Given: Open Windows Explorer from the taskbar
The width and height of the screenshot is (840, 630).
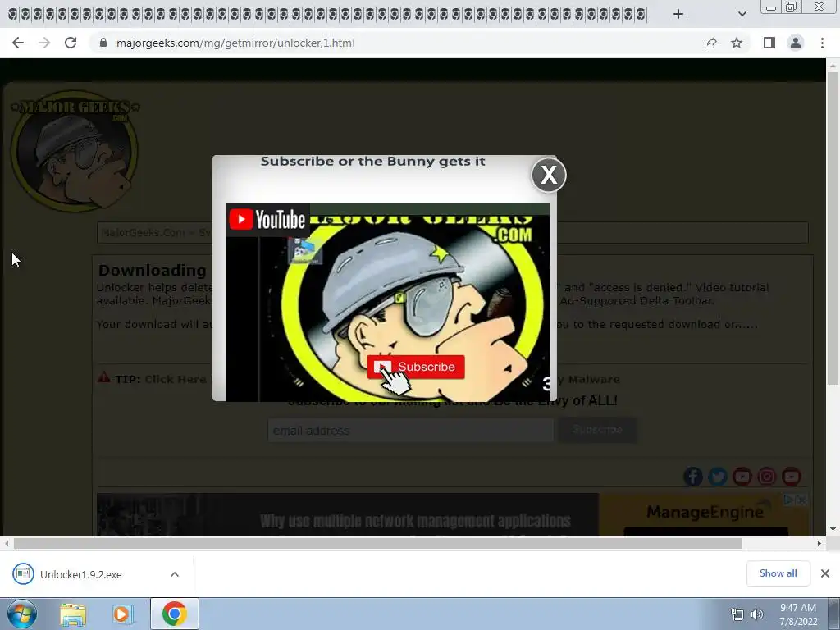Looking at the screenshot, I should pos(73,614).
